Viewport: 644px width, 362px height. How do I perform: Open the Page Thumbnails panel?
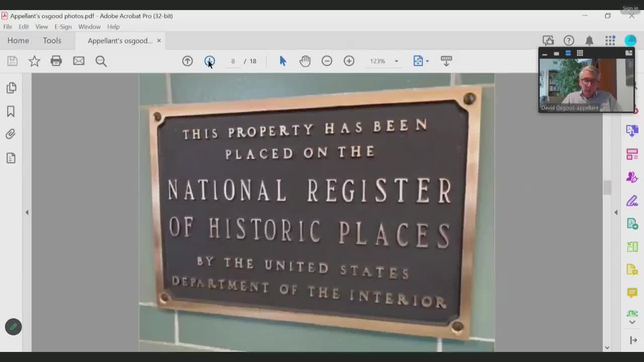11,87
